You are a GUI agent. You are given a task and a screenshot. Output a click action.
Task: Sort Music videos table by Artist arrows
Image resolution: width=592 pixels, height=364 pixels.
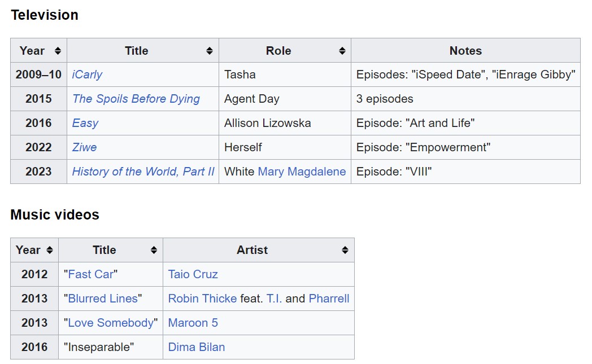click(345, 250)
